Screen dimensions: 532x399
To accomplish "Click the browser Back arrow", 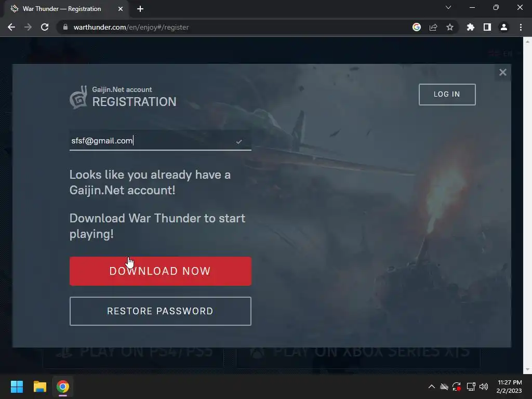I will (x=11, y=27).
